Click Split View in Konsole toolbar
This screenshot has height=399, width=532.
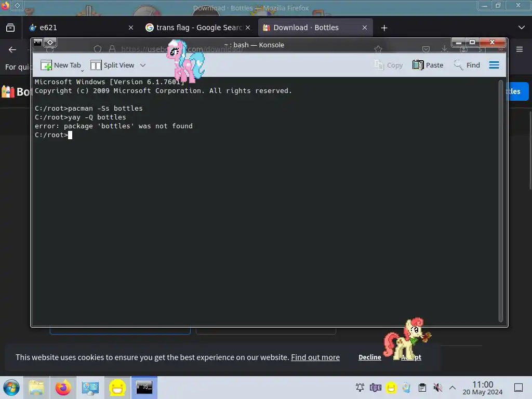click(x=112, y=65)
